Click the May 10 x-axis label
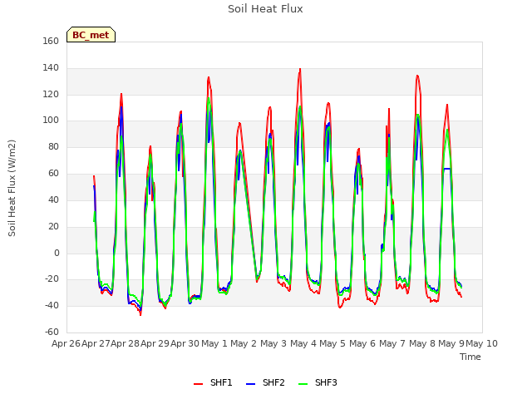Viewport: 532px width, 399px height. pos(482,343)
